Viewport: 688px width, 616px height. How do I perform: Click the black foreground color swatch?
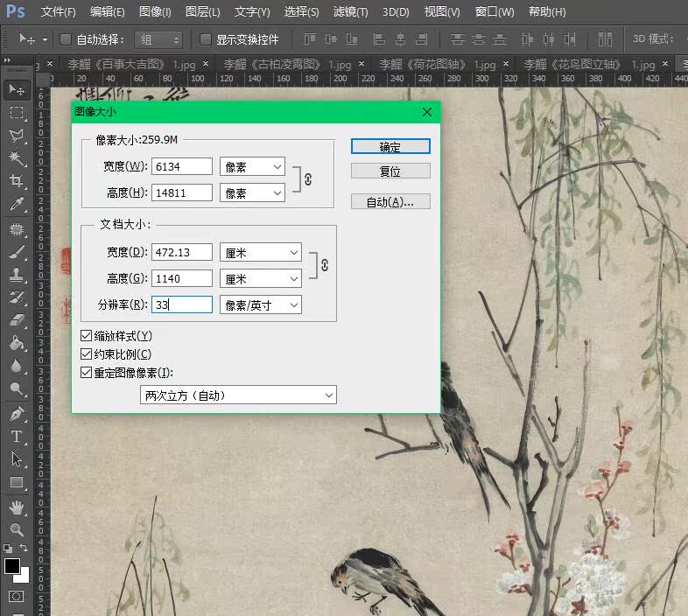pyautogui.click(x=11, y=565)
